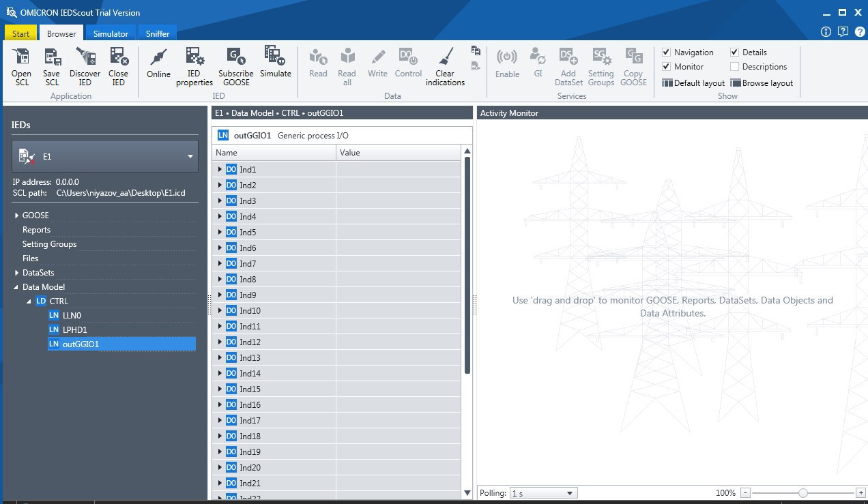
Task: Select LPHD1 logical node
Action: click(74, 330)
